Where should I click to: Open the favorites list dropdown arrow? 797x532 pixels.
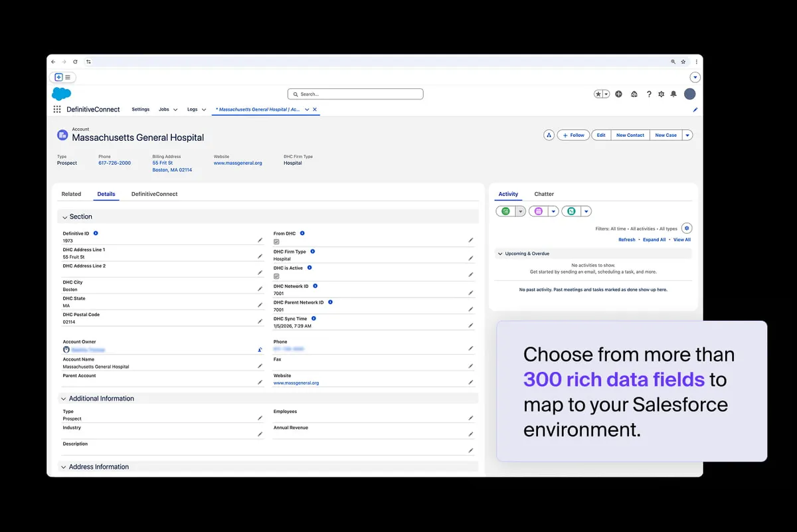point(606,94)
